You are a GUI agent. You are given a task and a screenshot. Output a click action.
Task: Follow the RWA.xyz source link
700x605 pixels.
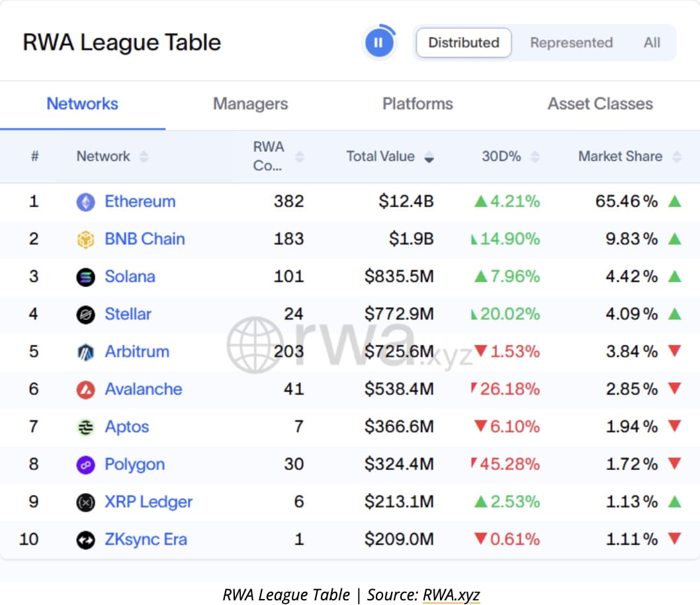coord(451,594)
